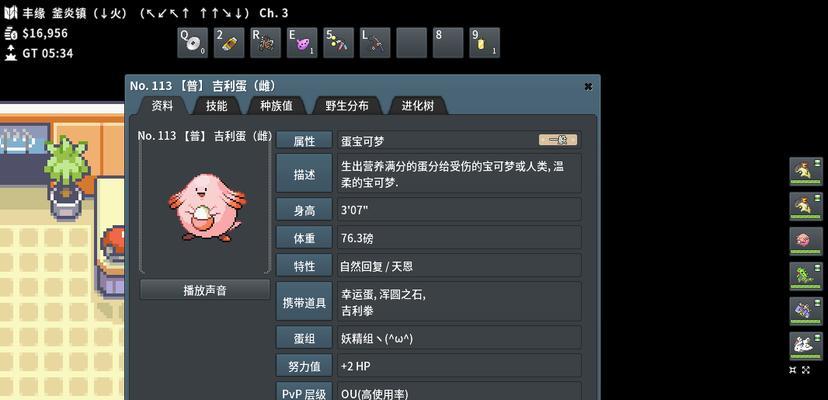828x400 pixels.
Task: Collapse party panel with the shrink arrows icon
Action: [793, 370]
